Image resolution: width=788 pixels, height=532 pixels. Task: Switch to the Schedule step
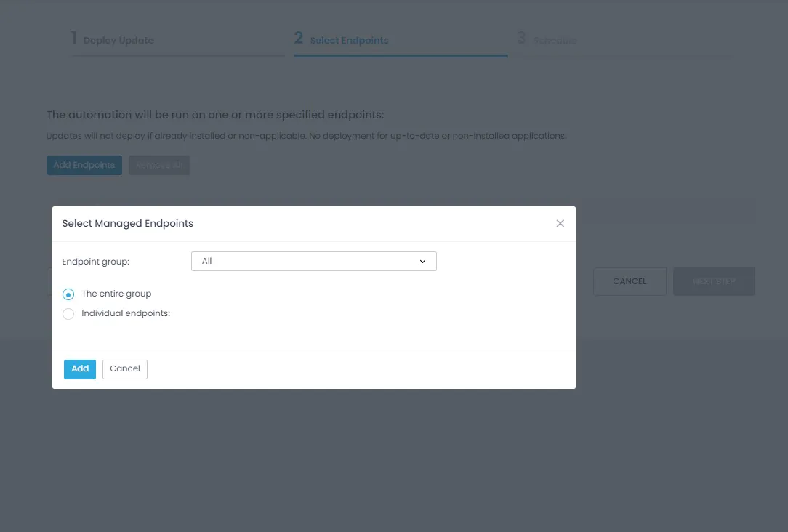click(x=554, y=40)
